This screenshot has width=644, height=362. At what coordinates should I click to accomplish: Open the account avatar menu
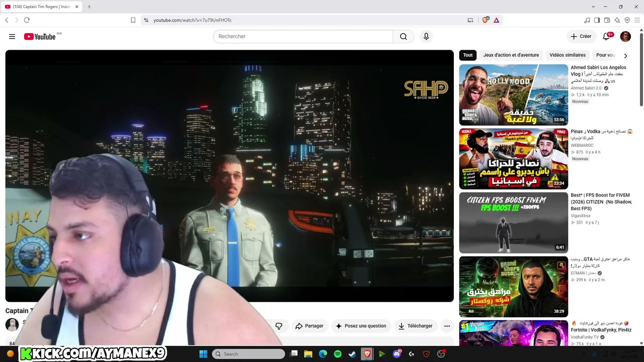click(x=625, y=36)
